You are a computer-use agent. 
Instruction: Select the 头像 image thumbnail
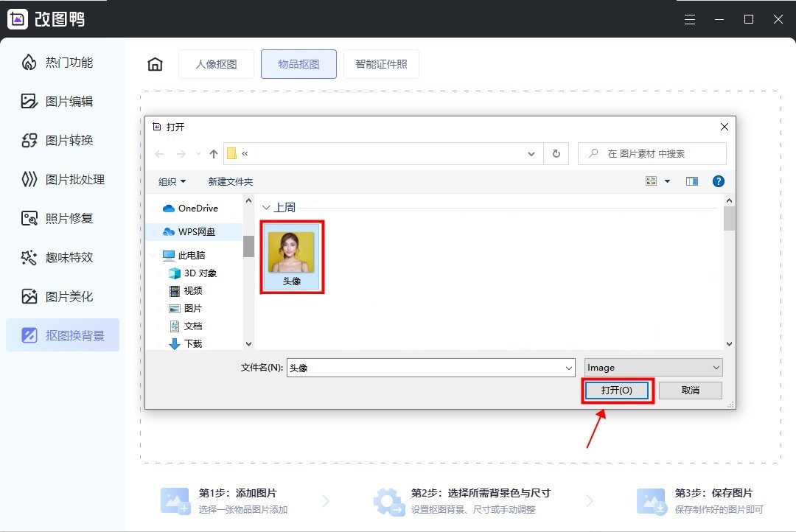coord(292,252)
